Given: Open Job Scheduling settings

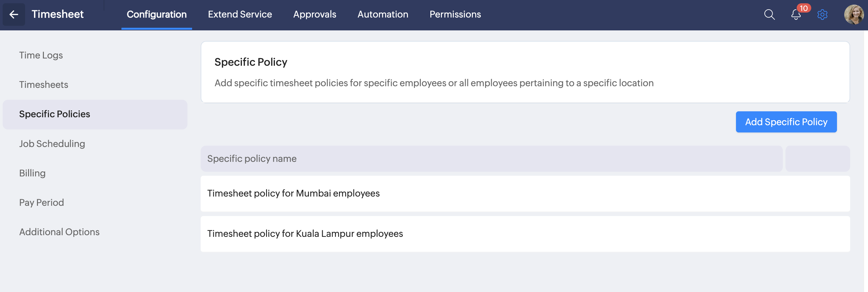Looking at the screenshot, I should [52, 144].
